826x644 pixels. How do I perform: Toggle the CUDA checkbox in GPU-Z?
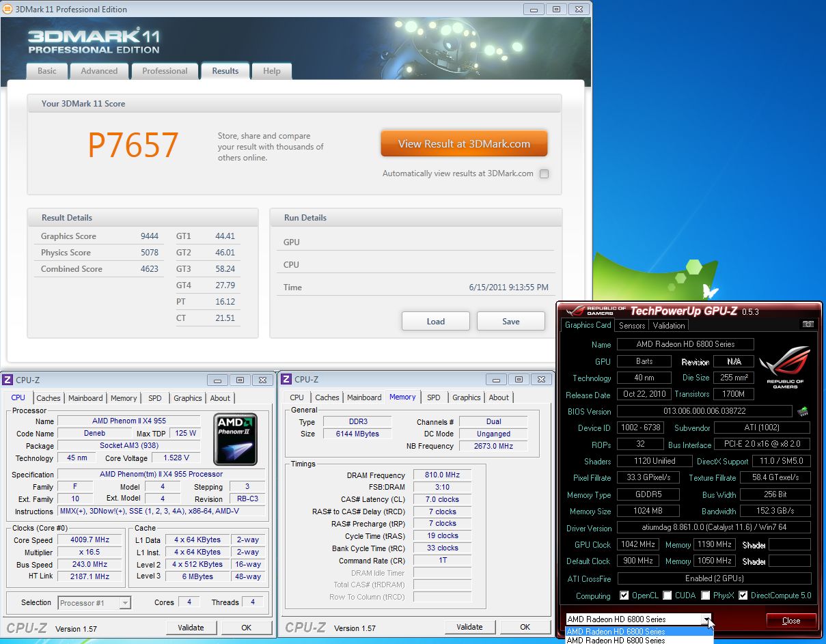point(667,596)
